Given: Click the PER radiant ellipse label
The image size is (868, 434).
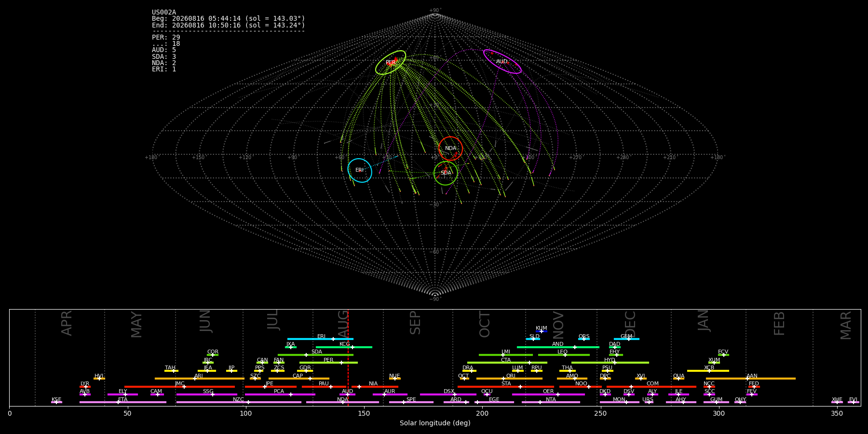Looking at the screenshot, I should click(x=390, y=63).
